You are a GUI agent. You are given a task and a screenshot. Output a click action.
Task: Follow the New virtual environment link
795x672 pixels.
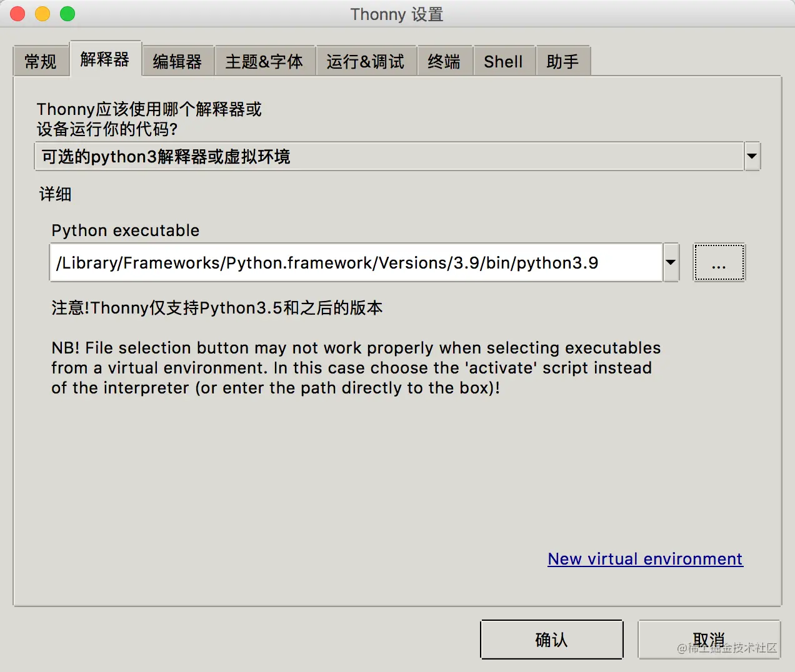pos(645,558)
